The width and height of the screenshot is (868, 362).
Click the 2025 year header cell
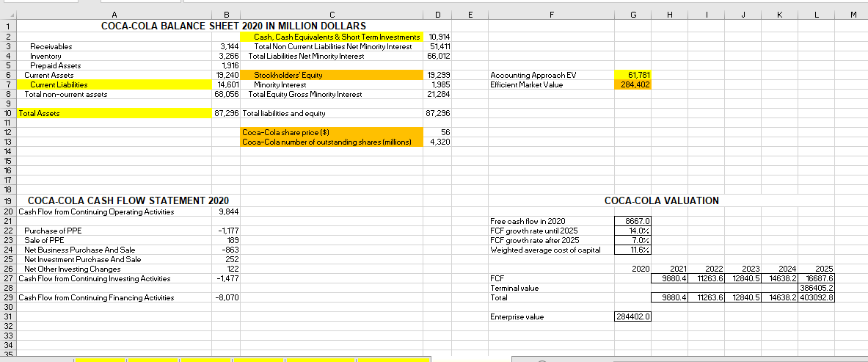point(817,269)
